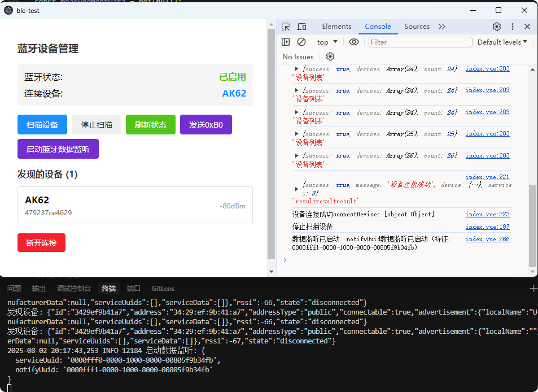Expand the 设备连接成功 result object
The width and height of the screenshot is (538, 392).
coord(297,189)
